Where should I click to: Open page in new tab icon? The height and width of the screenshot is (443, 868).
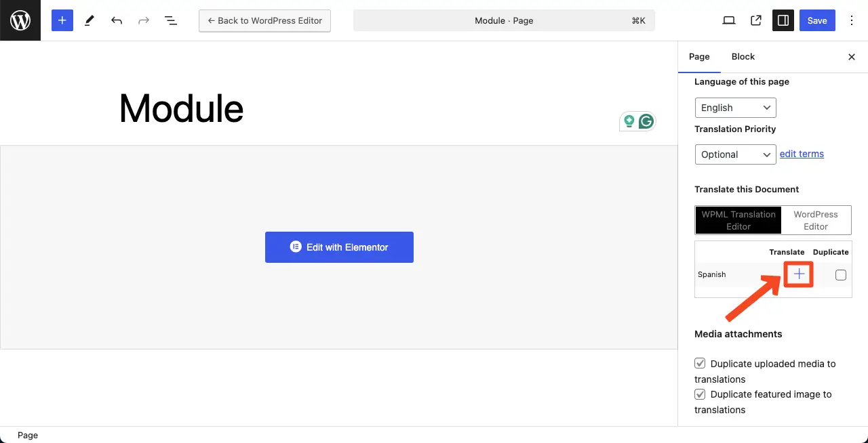coord(756,20)
